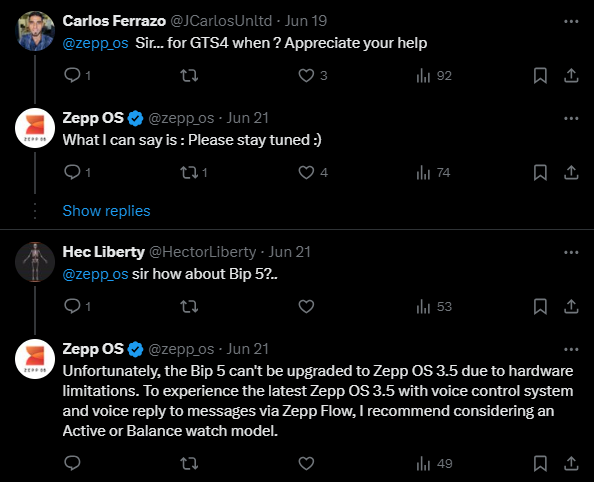This screenshot has width=594, height=482.
Task: Reply to Hec Liberty's Bip 5 tweet
Action: [x=72, y=306]
